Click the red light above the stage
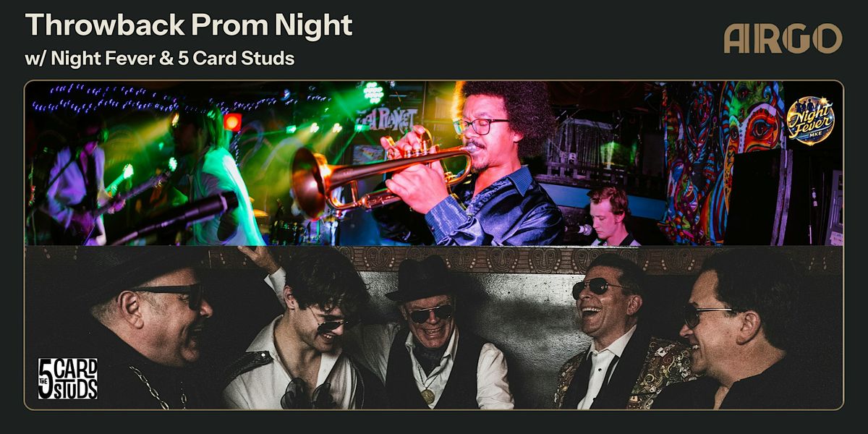The image size is (868, 434). click(232, 122)
